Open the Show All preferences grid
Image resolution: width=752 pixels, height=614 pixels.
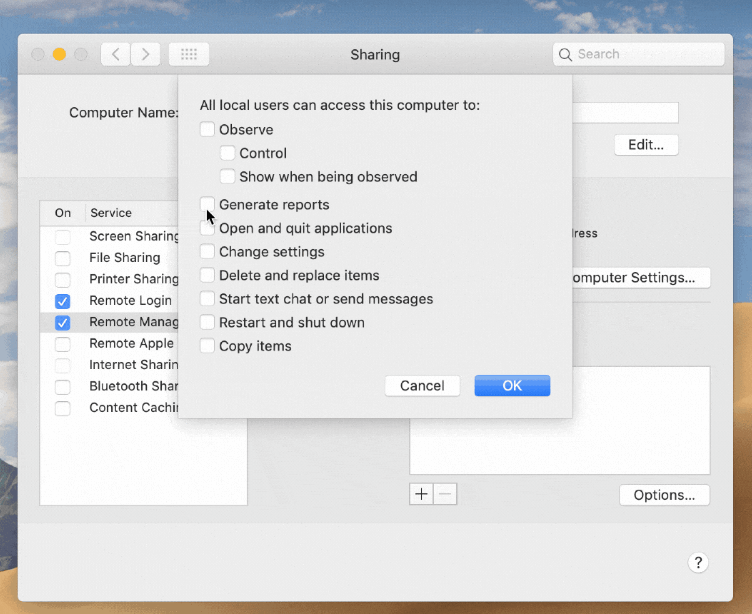(189, 54)
